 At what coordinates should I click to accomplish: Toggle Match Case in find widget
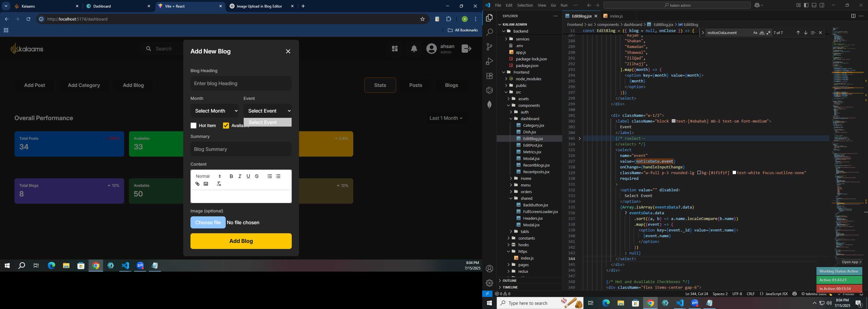(755, 33)
